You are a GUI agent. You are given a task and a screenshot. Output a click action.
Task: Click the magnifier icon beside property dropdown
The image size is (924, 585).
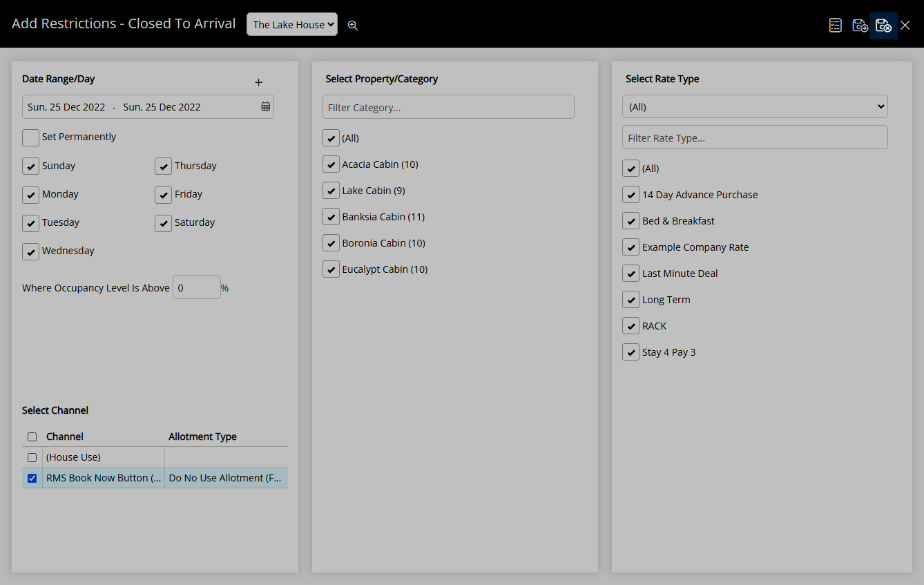click(353, 26)
